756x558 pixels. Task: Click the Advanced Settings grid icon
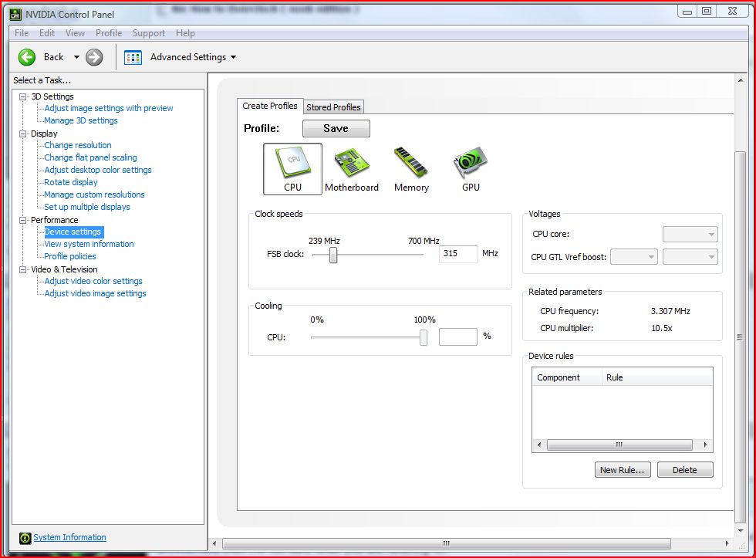tap(133, 57)
